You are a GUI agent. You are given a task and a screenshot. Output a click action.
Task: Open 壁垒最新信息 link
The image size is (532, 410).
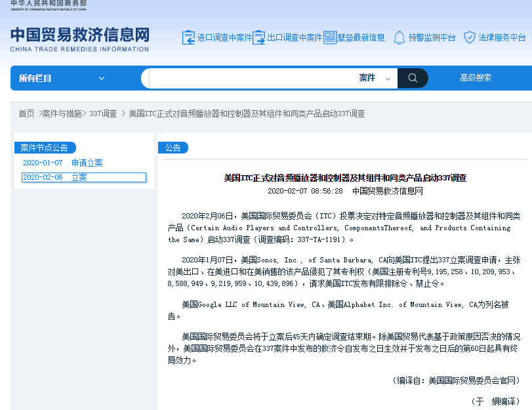(361, 37)
